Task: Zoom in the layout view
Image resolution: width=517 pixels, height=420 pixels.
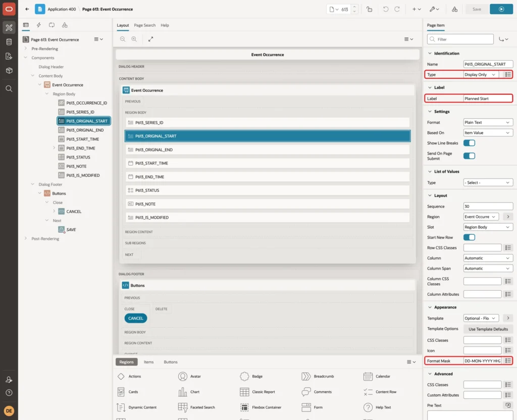Action: pos(134,39)
